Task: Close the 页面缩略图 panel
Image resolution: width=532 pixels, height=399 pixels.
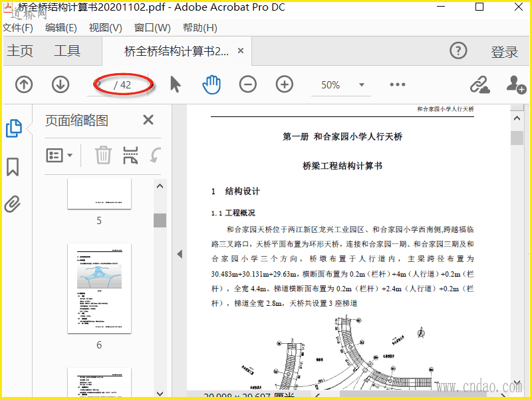Action: 148,120
